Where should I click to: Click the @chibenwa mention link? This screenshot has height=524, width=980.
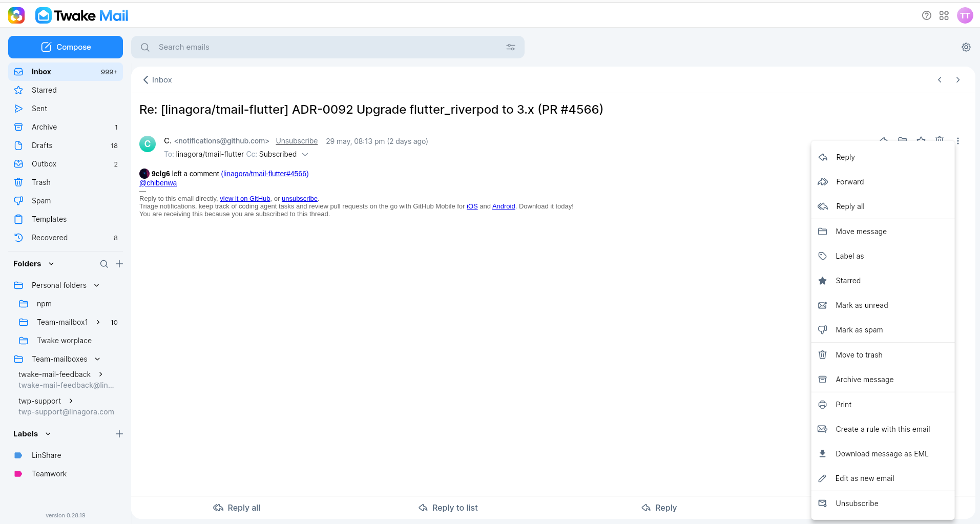pos(158,183)
